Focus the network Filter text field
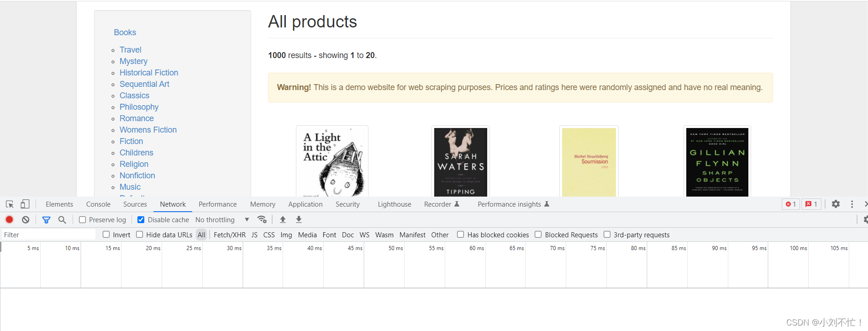The width and height of the screenshot is (868, 331). click(48, 235)
